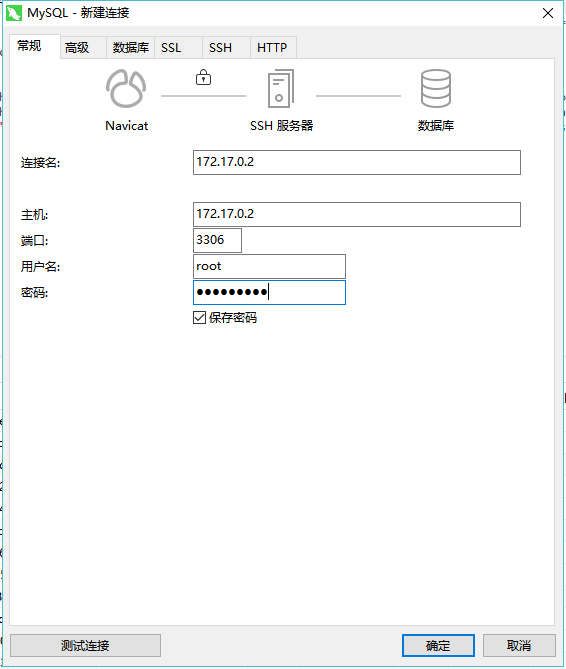Click the 取消 button
Image resolution: width=566 pixels, height=669 pixels.
pyautogui.click(x=519, y=645)
